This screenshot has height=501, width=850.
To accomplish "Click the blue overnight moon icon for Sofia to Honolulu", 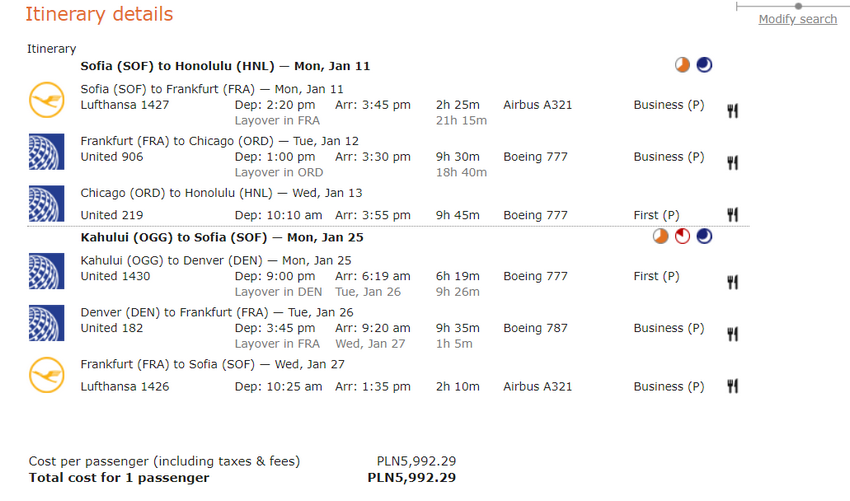I will pyautogui.click(x=704, y=65).
